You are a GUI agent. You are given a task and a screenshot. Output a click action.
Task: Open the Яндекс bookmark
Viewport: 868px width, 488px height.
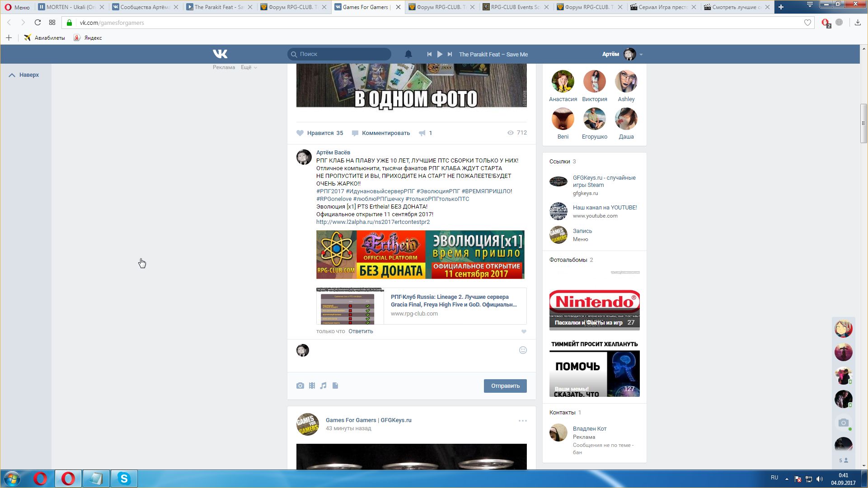point(88,38)
